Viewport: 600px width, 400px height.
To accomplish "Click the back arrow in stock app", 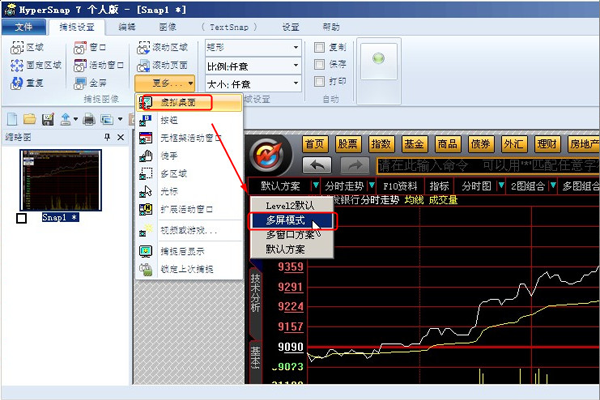I will (316, 165).
